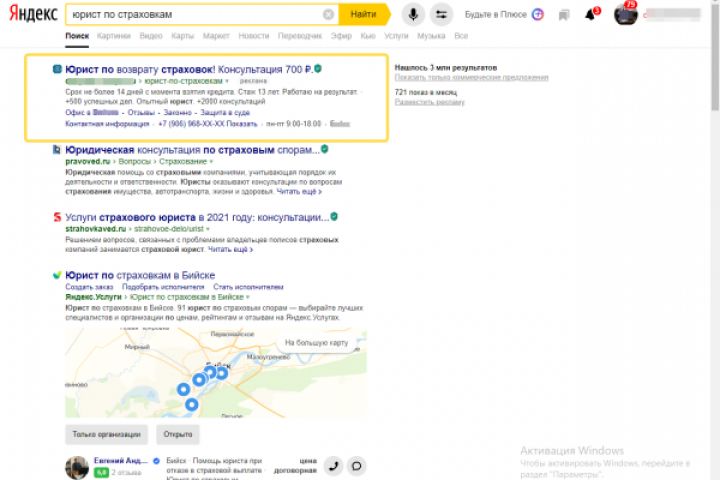Switch to Картинки tab
The image size is (720, 480).
tap(114, 36)
